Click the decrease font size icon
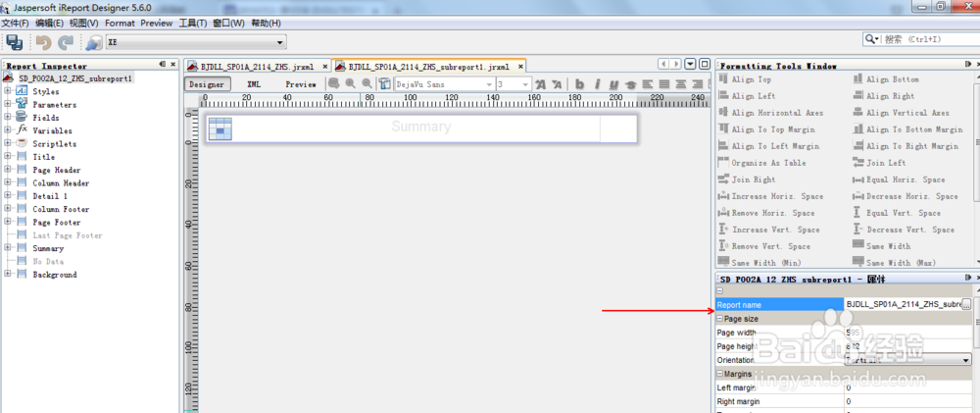Image resolution: width=980 pixels, height=413 pixels. point(557,83)
